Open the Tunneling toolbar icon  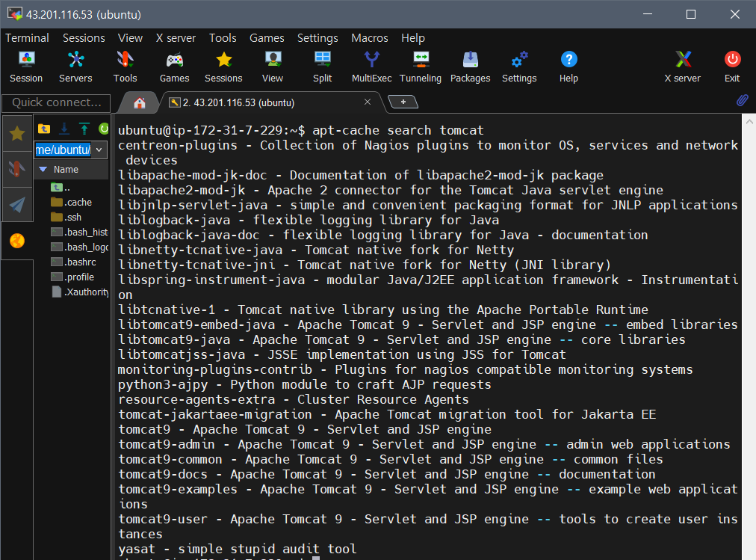coord(421,67)
